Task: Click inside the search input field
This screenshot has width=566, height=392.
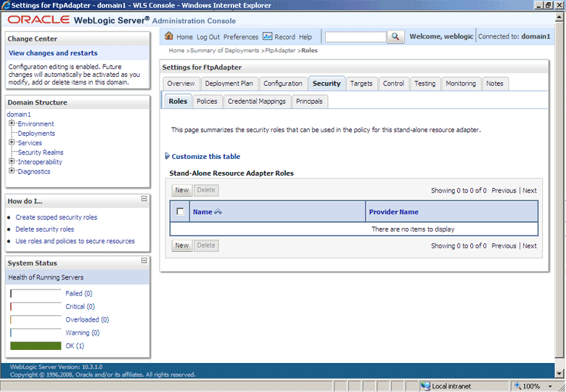Action: click(x=356, y=37)
